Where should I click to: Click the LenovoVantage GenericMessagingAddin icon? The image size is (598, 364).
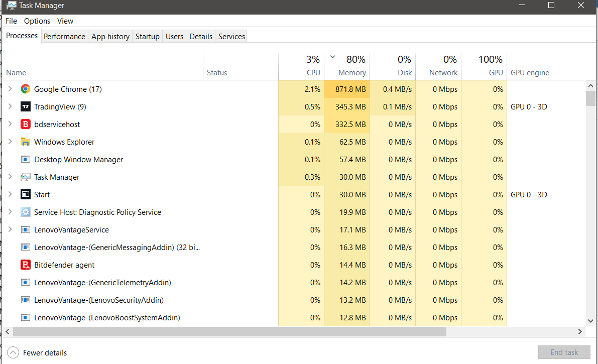(x=26, y=247)
